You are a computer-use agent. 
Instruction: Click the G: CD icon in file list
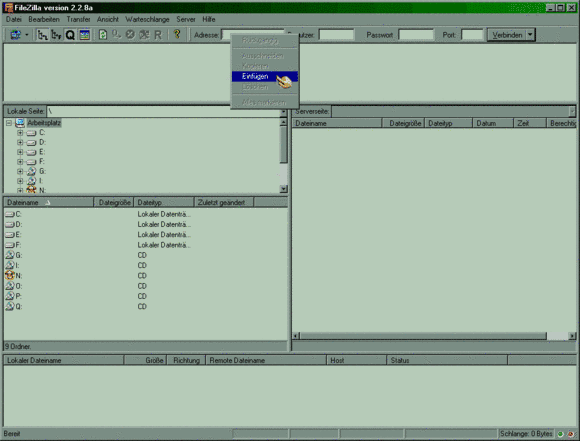coord(10,255)
